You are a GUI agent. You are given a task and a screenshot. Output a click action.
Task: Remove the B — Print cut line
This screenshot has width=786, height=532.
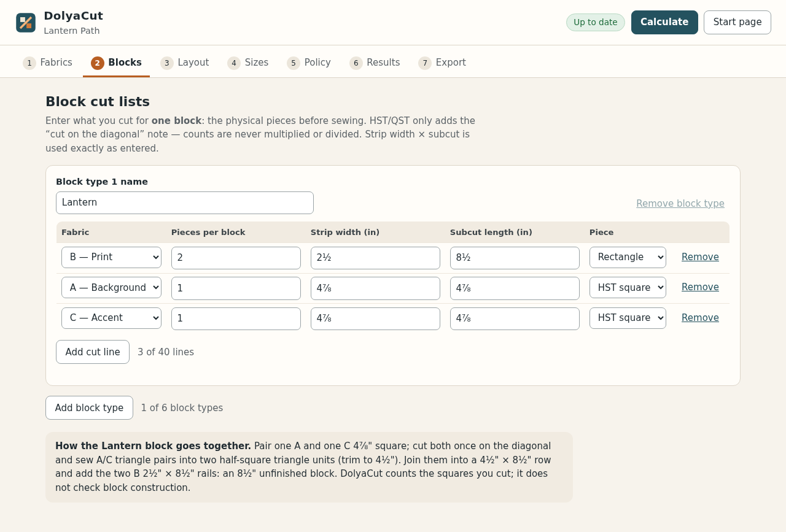pos(700,257)
